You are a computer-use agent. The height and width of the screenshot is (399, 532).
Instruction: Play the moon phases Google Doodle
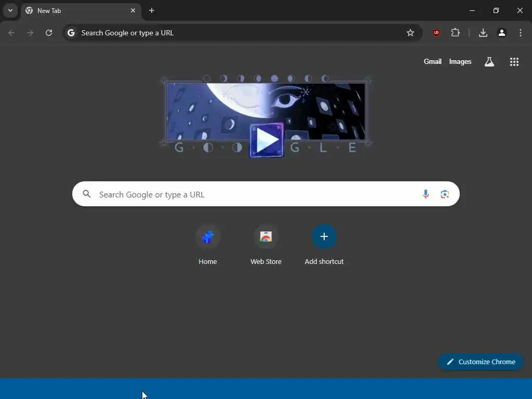(x=267, y=140)
